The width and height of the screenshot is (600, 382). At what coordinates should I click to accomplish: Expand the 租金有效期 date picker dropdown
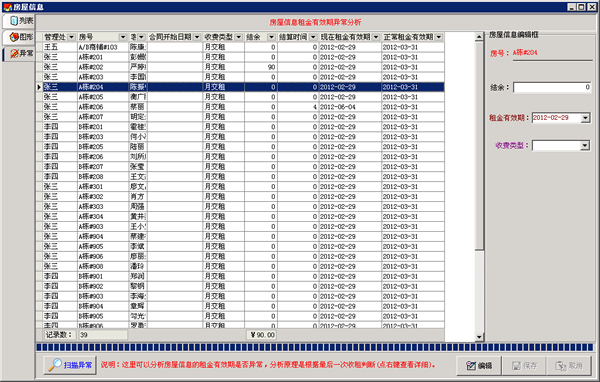click(x=585, y=118)
